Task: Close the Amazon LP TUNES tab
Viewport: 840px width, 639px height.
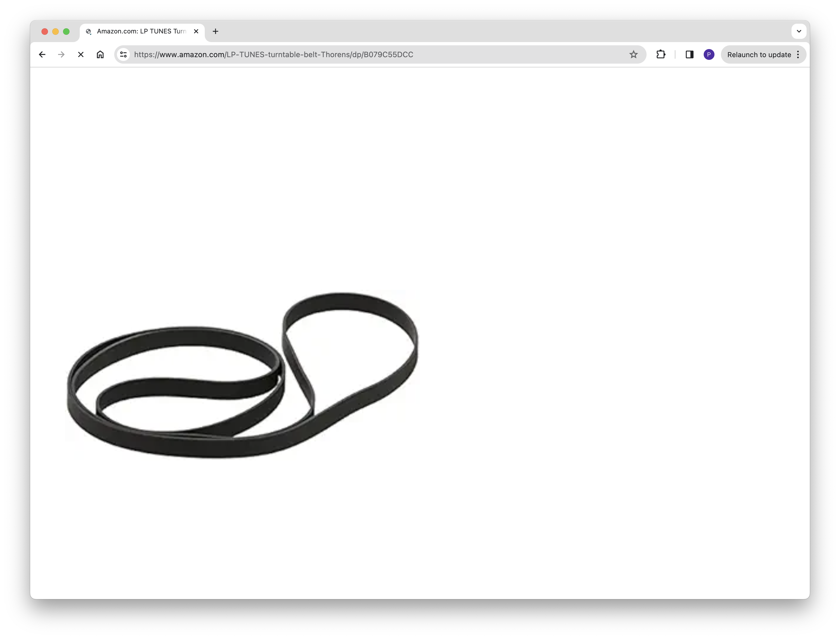Action: pyautogui.click(x=196, y=31)
